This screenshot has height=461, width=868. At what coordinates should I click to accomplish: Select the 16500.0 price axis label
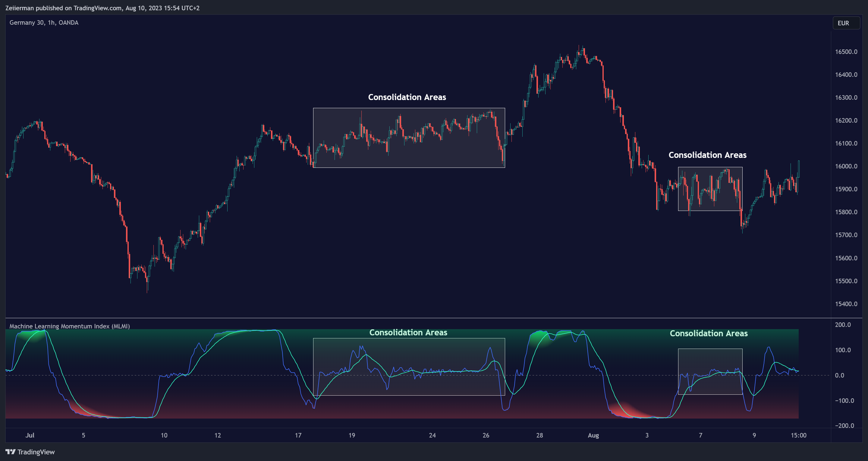coord(846,52)
